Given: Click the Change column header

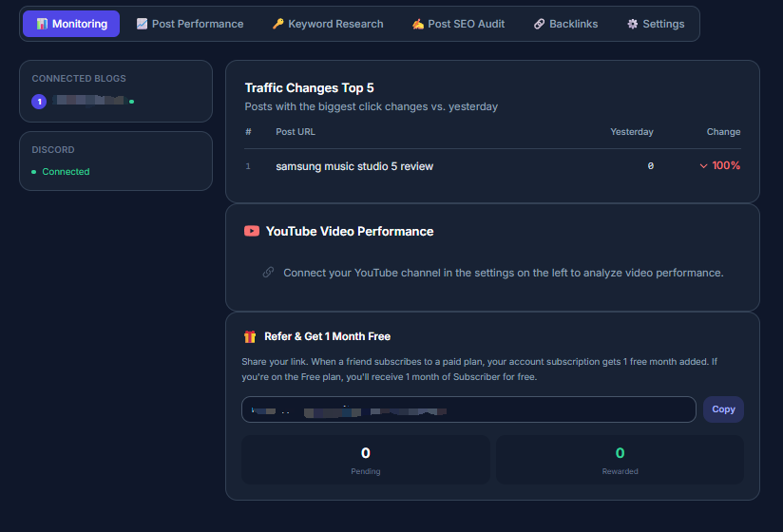Looking at the screenshot, I should (x=723, y=132).
